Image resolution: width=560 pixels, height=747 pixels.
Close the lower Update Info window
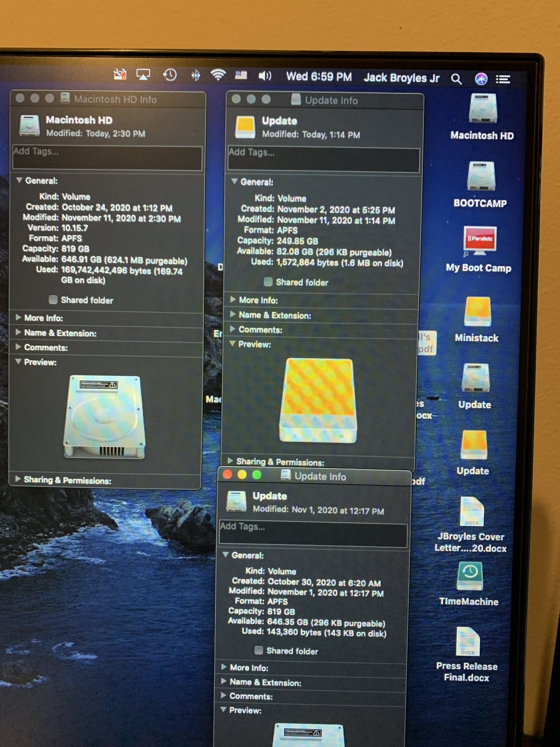[x=227, y=475]
